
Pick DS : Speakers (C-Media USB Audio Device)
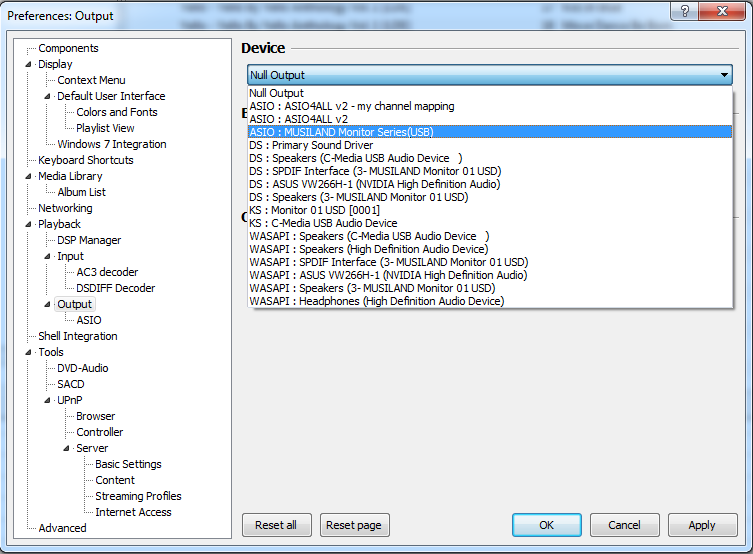pyautogui.click(x=490, y=158)
